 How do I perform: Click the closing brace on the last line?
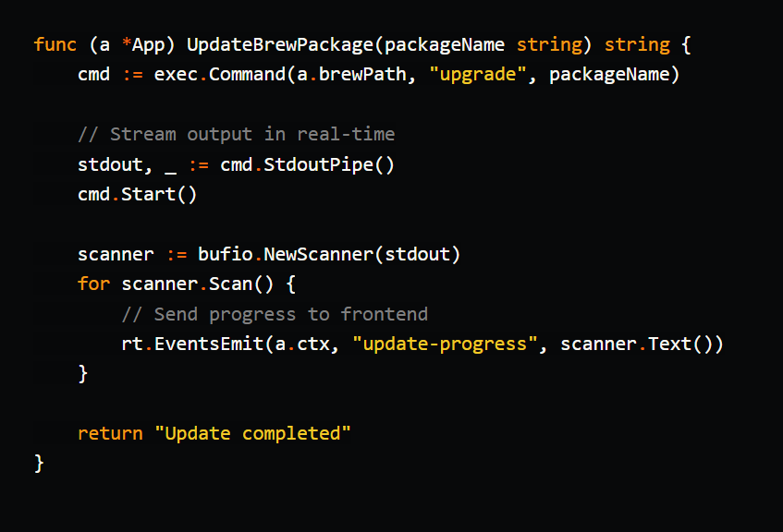click(39, 462)
